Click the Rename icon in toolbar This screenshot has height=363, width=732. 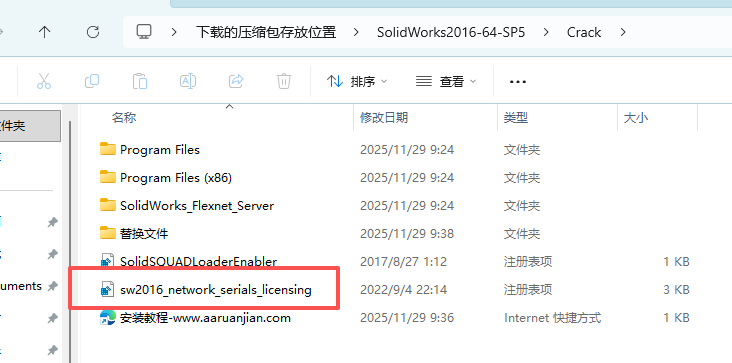[188, 81]
